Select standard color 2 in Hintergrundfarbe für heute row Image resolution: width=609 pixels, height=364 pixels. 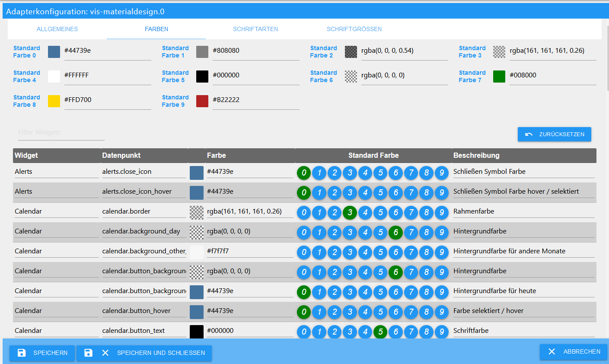pyautogui.click(x=335, y=292)
